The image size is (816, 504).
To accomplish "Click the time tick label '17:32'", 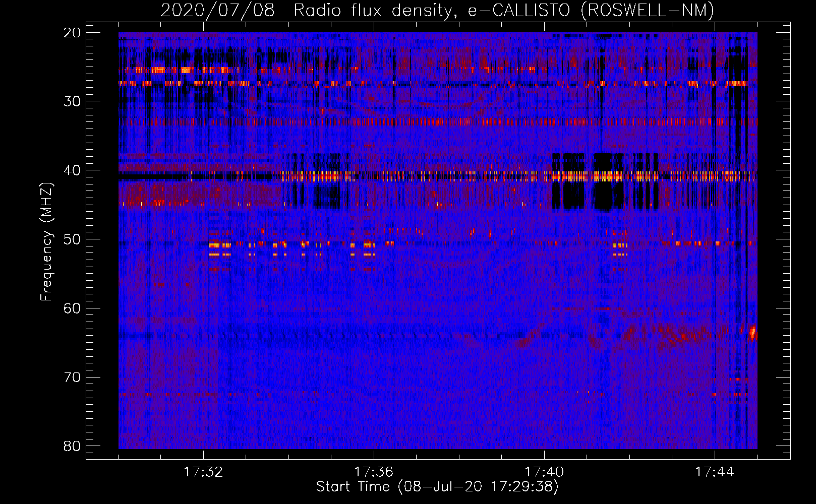I will click(x=203, y=472).
